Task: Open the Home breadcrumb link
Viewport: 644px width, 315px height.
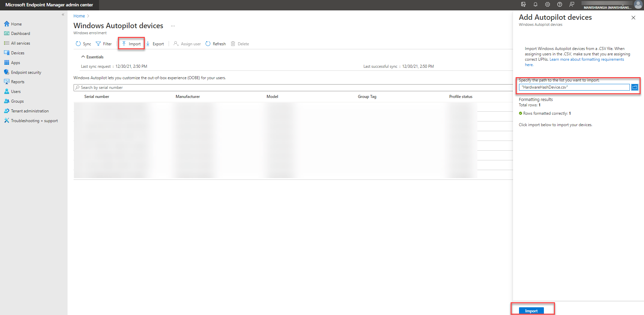Action: click(79, 16)
